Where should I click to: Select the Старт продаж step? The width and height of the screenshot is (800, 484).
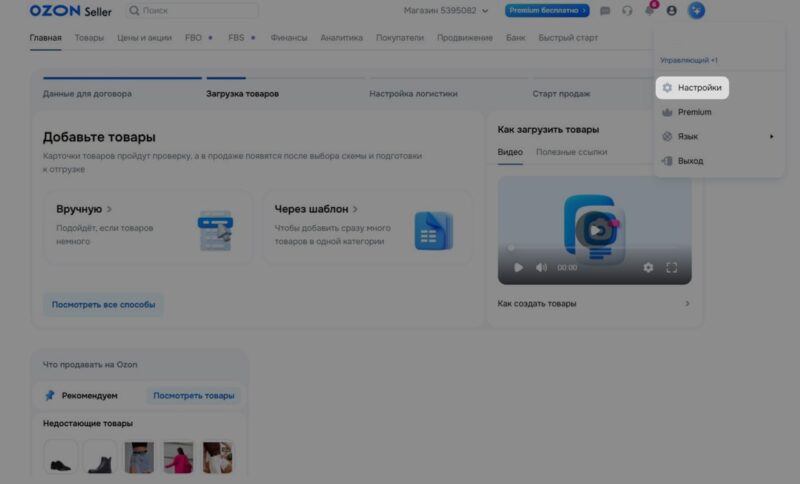(x=561, y=94)
